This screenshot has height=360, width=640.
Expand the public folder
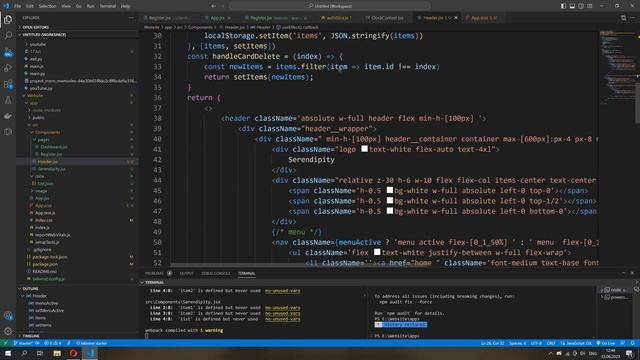click(78, 118)
